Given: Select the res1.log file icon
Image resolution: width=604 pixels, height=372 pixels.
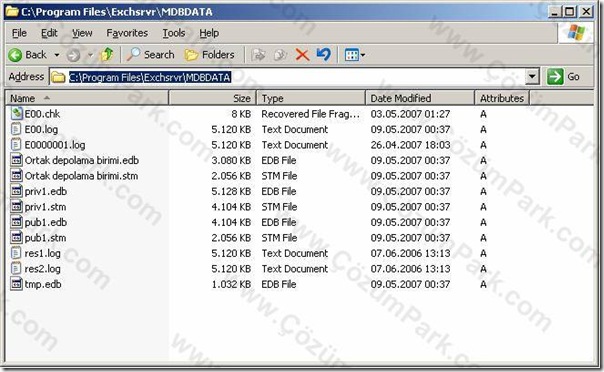Looking at the screenshot, I should click(x=17, y=253).
